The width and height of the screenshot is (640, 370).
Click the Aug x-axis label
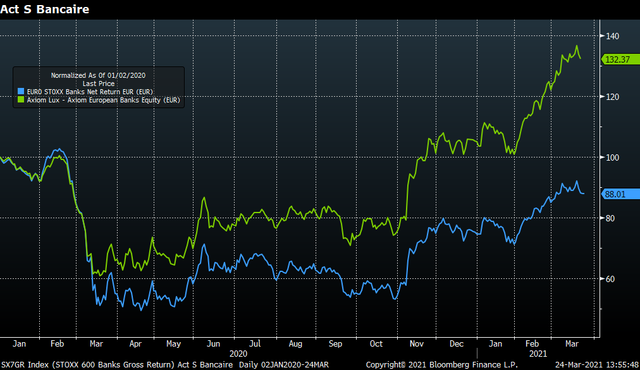pos(296,344)
